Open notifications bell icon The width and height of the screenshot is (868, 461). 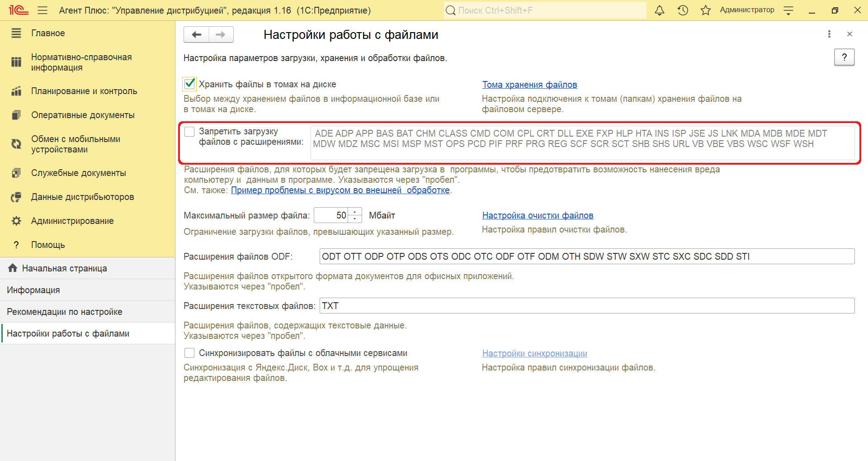click(660, 10)
